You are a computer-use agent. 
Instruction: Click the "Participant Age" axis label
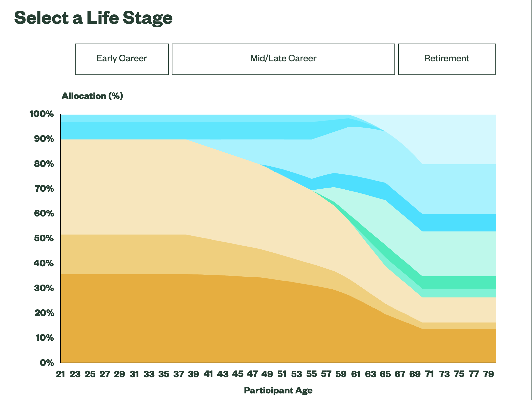(278, 390)
